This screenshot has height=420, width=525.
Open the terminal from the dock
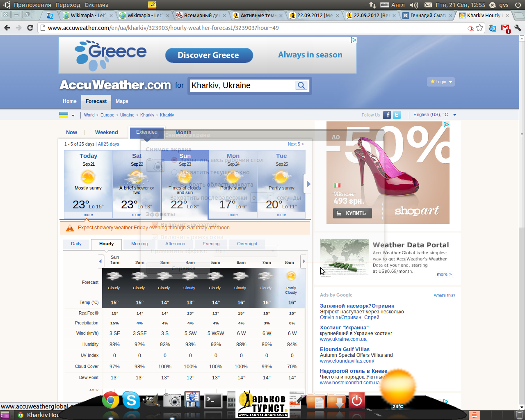pyautogui.click(x=213, y=400)
